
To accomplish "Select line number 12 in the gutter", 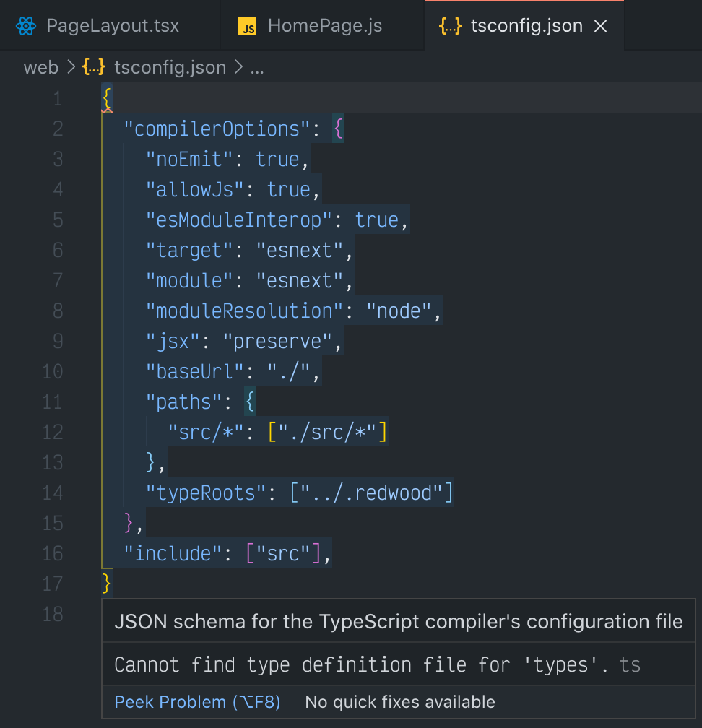I will pyautogui.click(x=52, y=432).
